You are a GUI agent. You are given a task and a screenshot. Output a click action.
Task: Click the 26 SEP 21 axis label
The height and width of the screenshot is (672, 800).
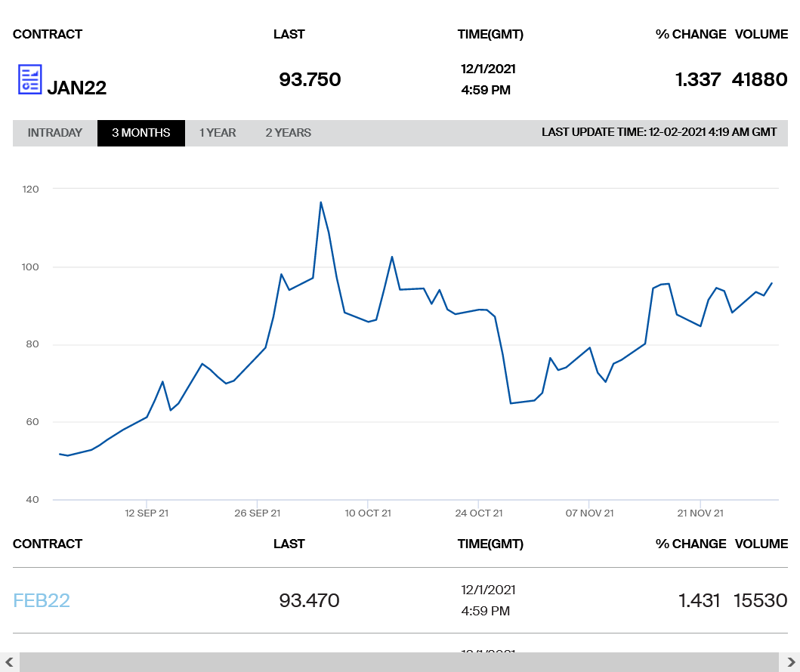[x=257, y=513]
